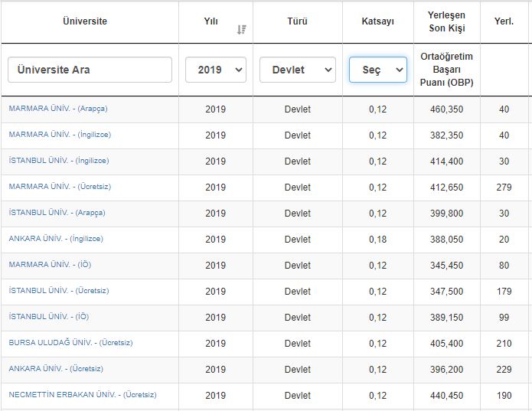Select the 405,400 score cell
This screenshot has width=532, height=411.
(446, 344)
